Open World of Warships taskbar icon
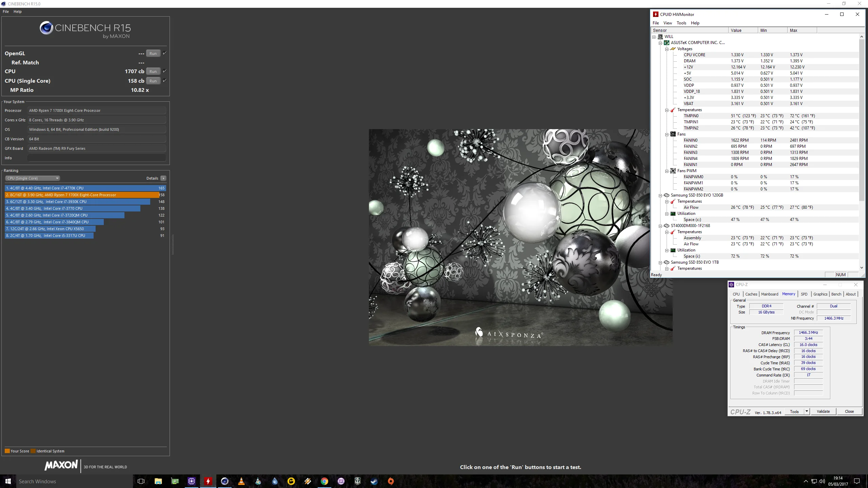 (x=358, y=481)
